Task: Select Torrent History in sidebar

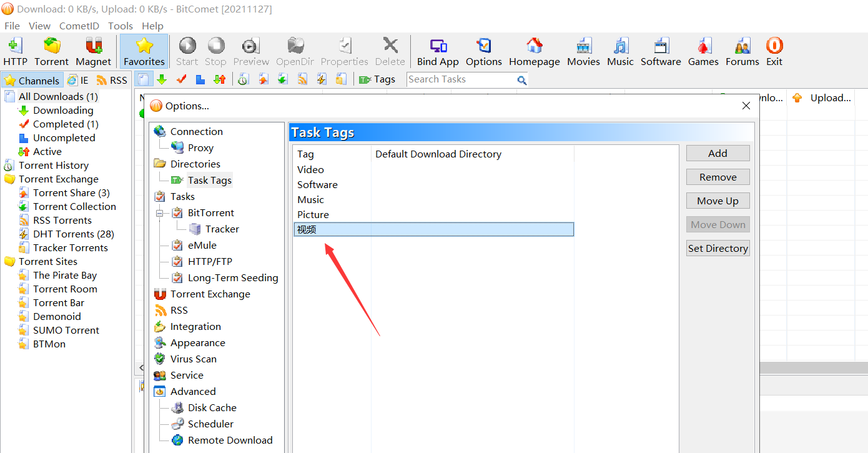Action: click(x=54, y=165)
